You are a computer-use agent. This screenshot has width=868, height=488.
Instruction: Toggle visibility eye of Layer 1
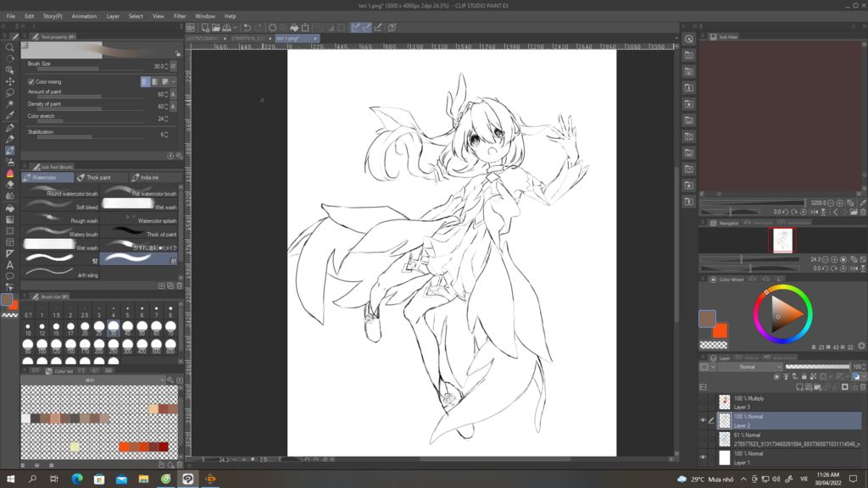pos(703,457)
